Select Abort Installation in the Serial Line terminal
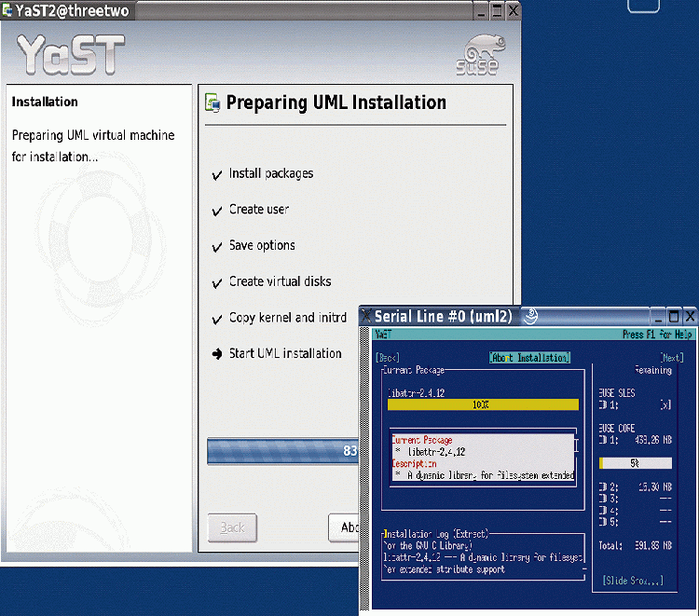The height and width of the screenshot is (616, 699). coord(529,358)
